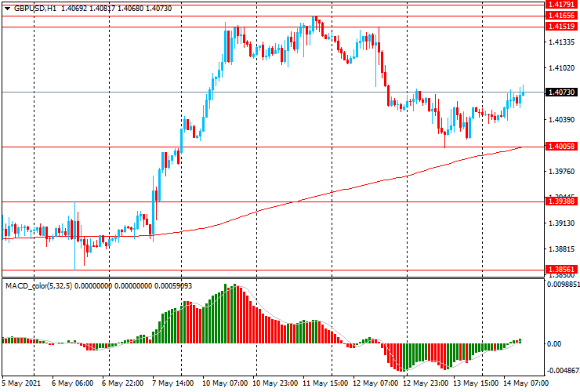Click the 10 May 07:00 time label
Screen dimensions: 580x392
225,383
